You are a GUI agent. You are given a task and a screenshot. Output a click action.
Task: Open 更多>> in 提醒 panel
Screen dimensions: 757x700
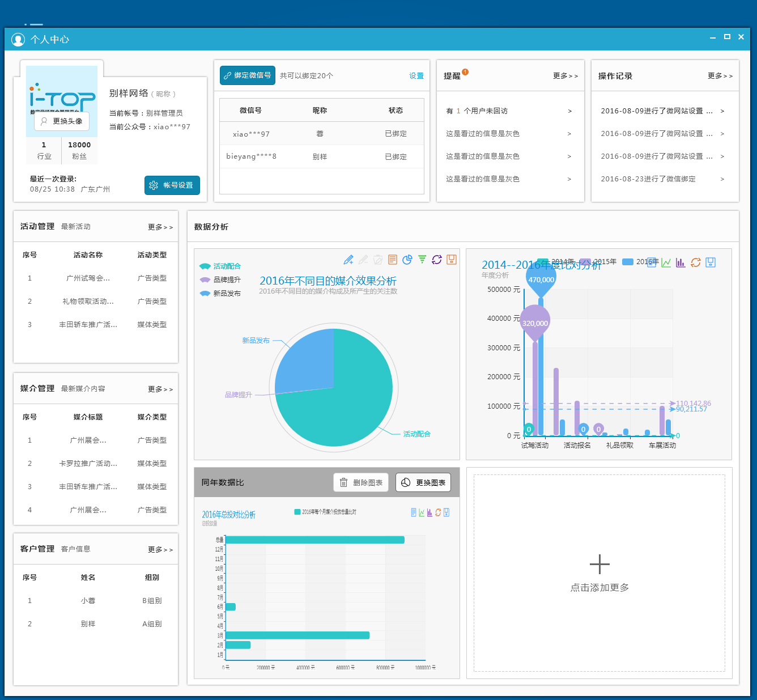565,76
